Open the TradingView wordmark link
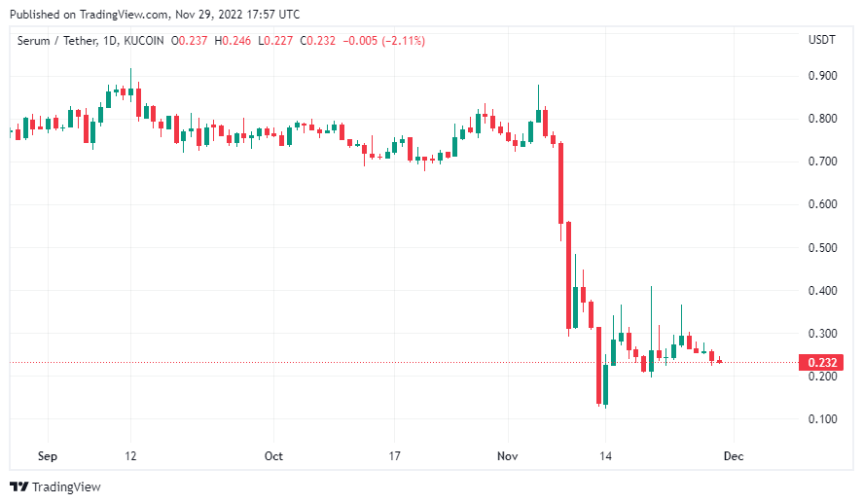This screenshot has width=863, height=504. pyautogui.click(x=66, y=486)
